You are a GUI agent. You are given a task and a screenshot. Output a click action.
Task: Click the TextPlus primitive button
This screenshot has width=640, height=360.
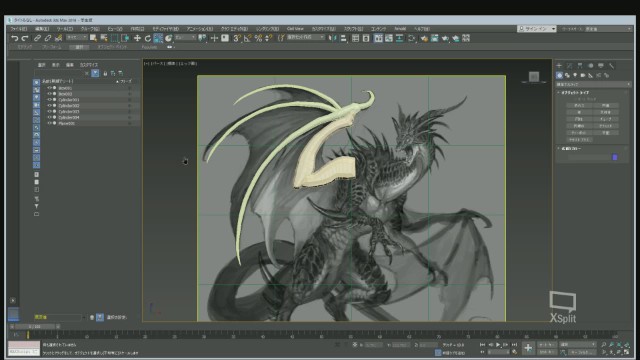click(x=579, y=140)
